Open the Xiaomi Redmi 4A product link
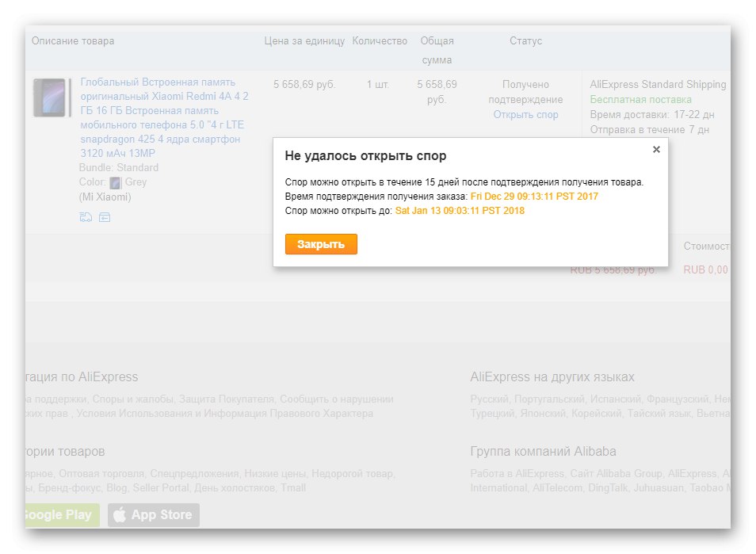This screenshot has width=756, height=554. click(x=164, y=117)
